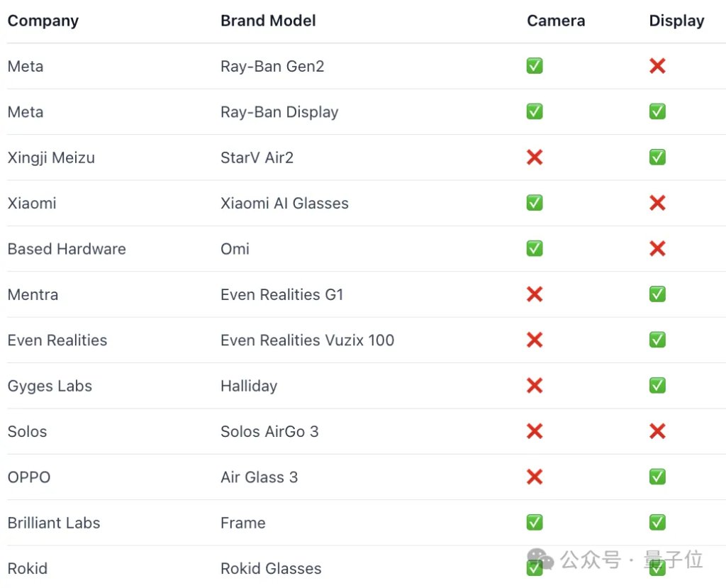Click the red Camera cross for Halliday
Image resolution: width=726 pixels, height=588 pixels.
(x=535, y=386)
